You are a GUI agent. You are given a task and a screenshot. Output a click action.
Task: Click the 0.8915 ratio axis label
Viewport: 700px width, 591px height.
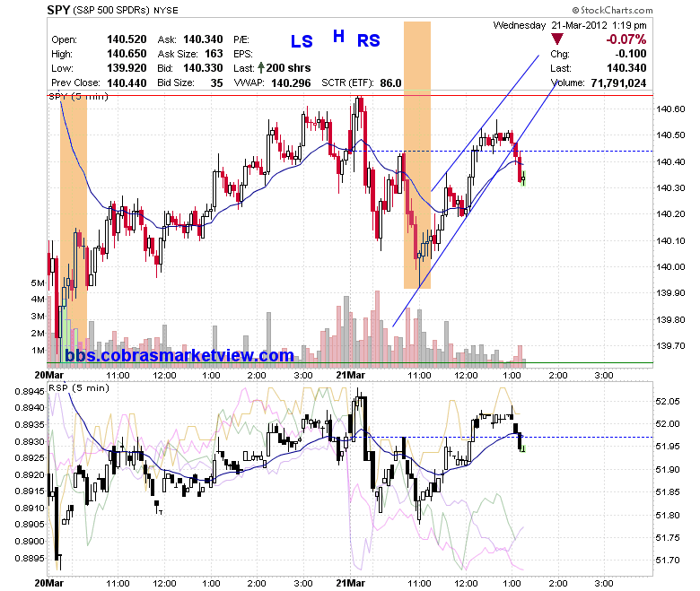tap(30, 491)
